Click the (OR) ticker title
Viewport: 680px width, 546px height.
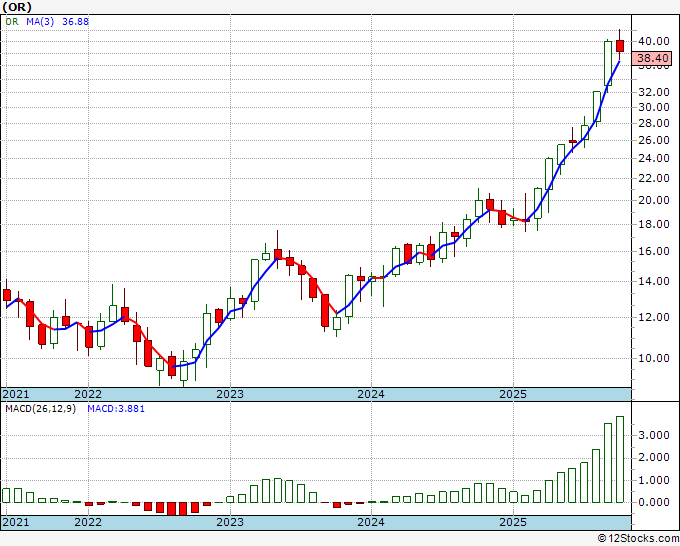tap(17, 7)
